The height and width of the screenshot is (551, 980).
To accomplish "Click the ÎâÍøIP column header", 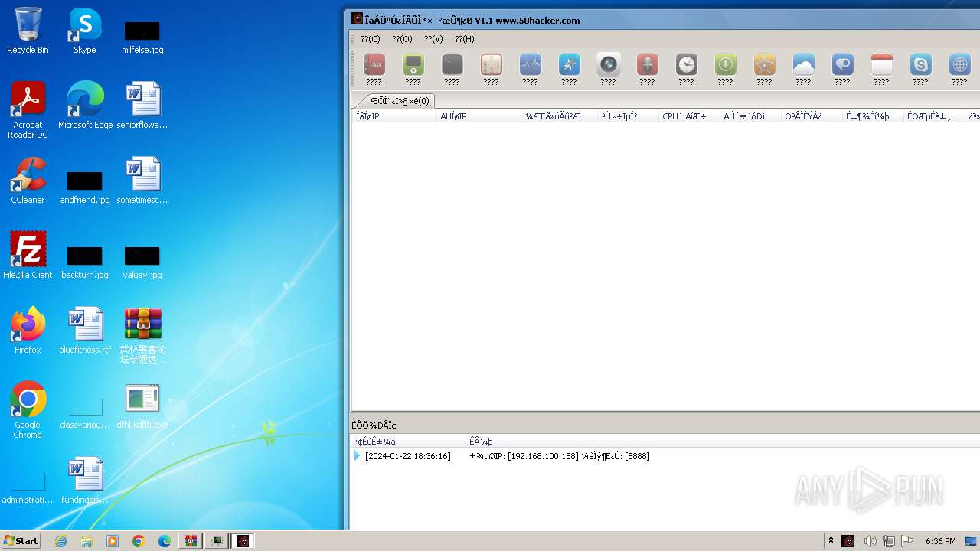I will coord(394,116).
